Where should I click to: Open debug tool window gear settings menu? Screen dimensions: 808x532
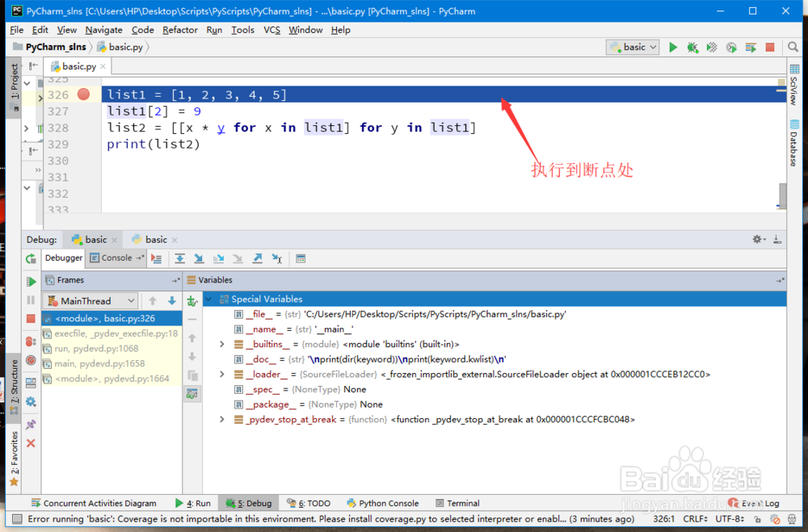click(758, 240)
